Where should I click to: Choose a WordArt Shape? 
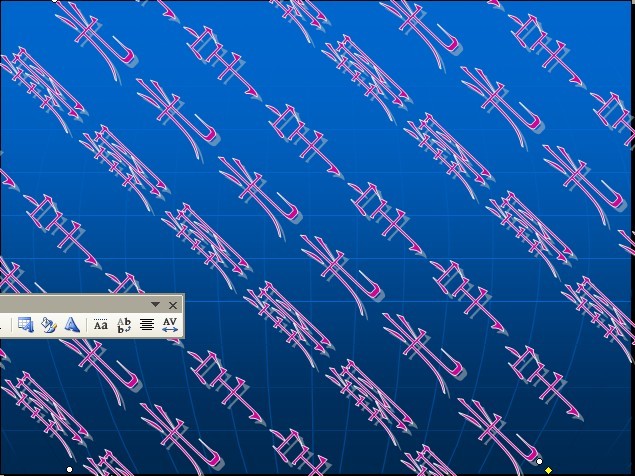(72, 324)
